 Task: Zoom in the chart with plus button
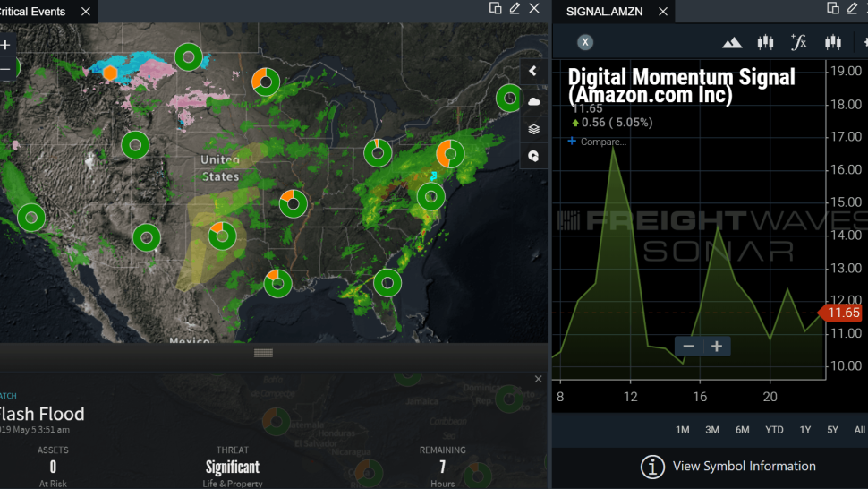click(717, 347)
